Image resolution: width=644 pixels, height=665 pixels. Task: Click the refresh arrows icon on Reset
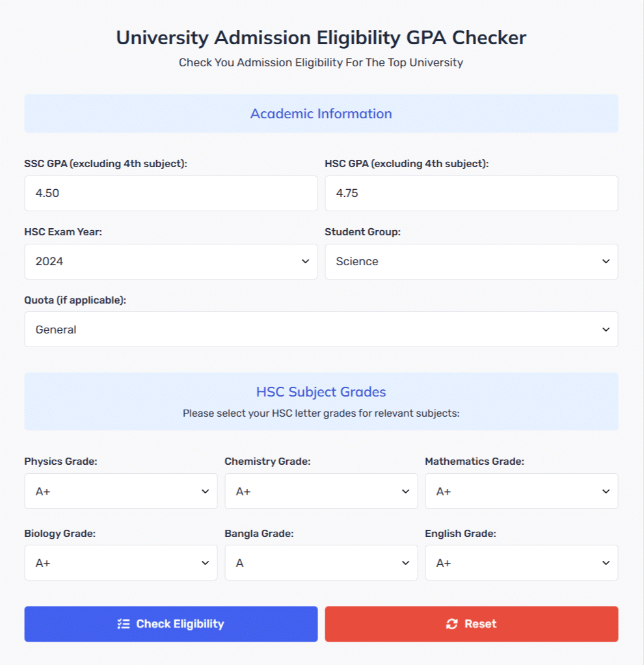(x=451, y=624)
